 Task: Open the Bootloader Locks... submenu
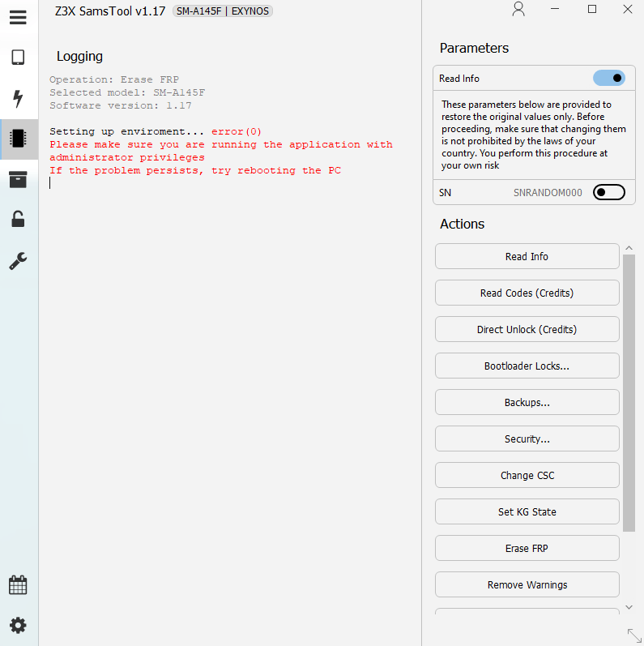(527, 366)
